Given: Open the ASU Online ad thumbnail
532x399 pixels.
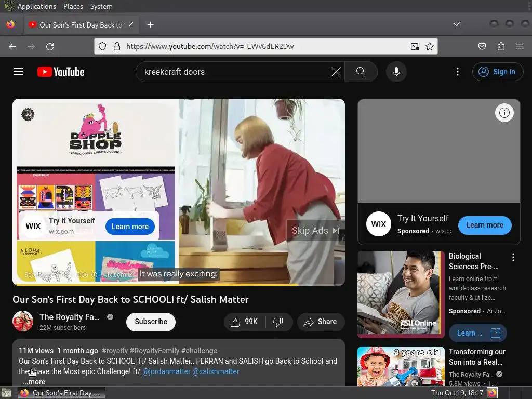Looking at the screenshot, I should click(x=401, y=295).
